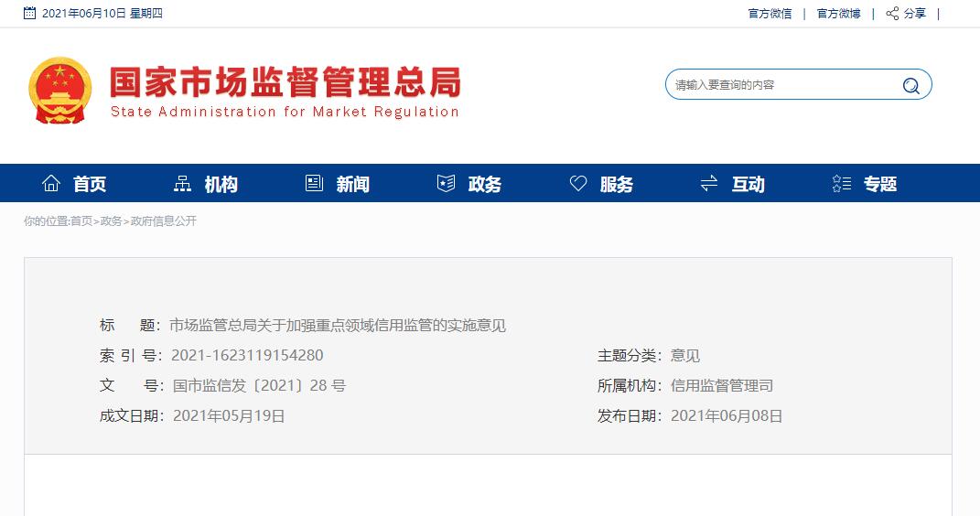Open the 服务 menu item
Viewport: 980px width, 516px height.
[x=616, y=184]
